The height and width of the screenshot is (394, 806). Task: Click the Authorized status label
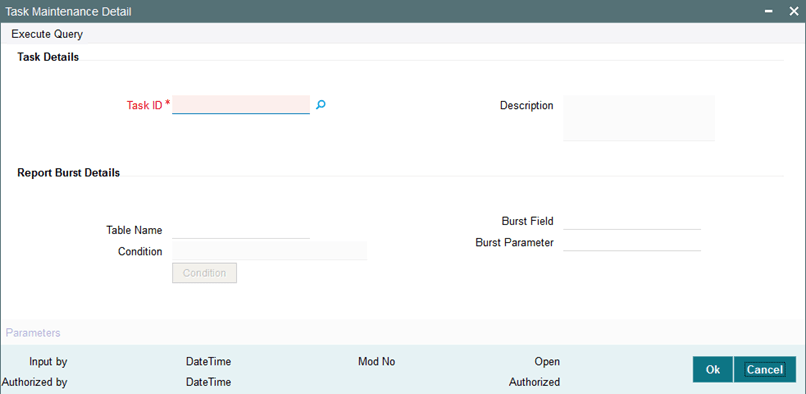click(x=535, y=382)
